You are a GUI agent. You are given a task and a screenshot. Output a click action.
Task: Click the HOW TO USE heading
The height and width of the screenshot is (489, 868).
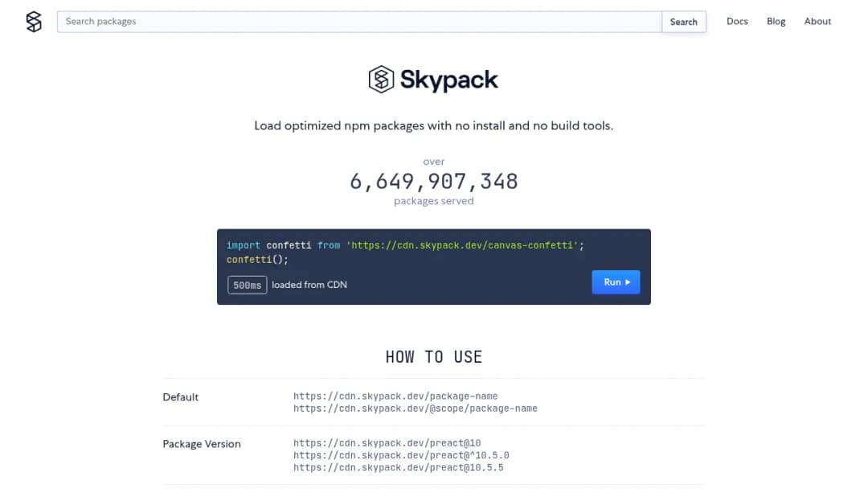[x=434, y=356]
